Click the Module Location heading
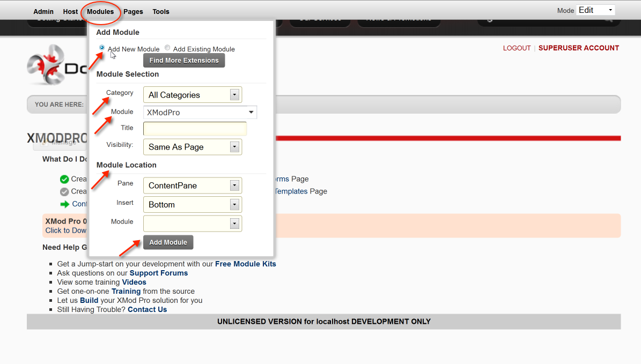Screen dimensions: 641x364 pyautogui.click(x=126, y=165)
